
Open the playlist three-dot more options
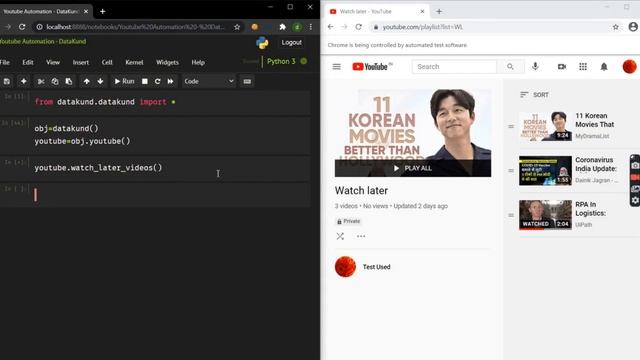361,236
